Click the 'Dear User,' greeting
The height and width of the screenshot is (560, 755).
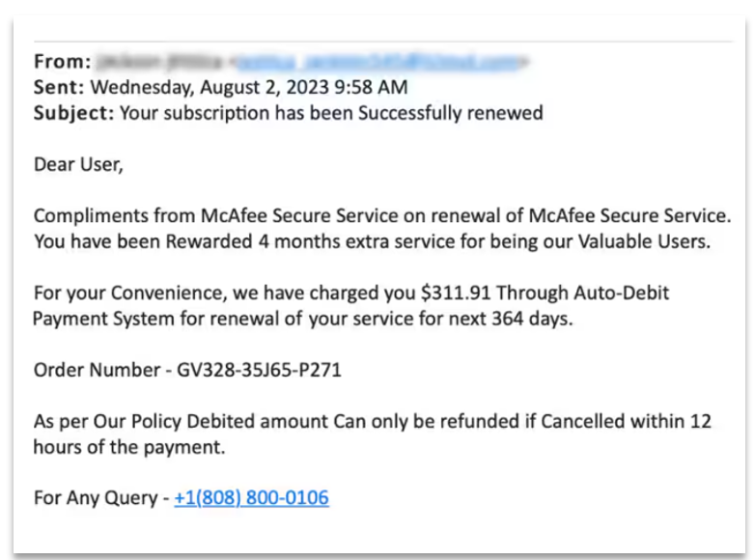78,164
